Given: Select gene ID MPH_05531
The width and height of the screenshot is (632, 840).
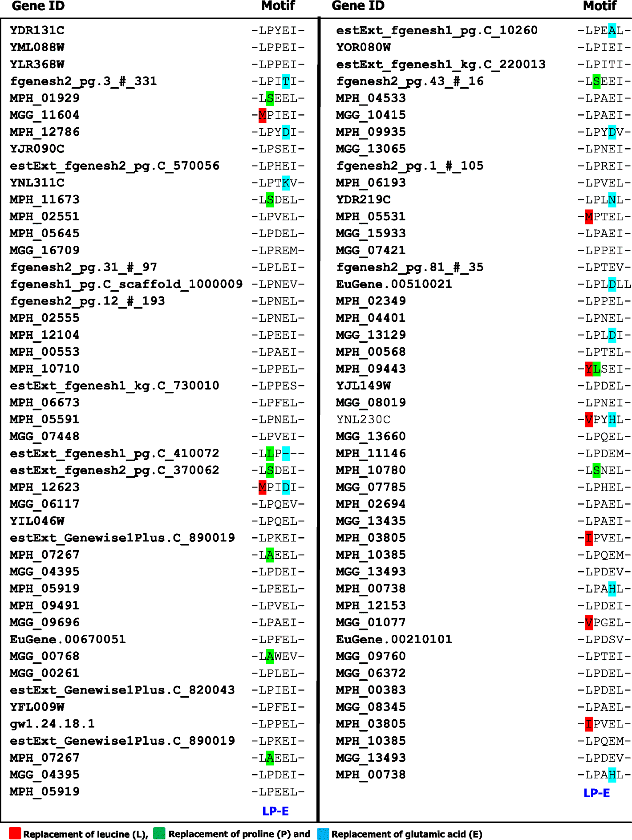Looking at the screenshot, I should click(x=371, y=216).
